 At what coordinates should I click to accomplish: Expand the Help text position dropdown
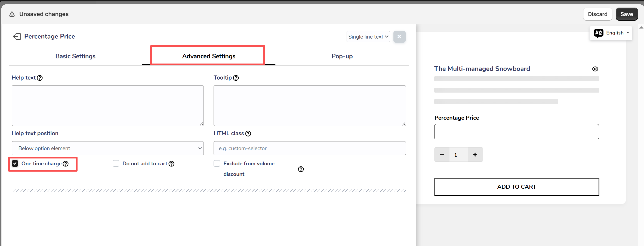point(107,148)
